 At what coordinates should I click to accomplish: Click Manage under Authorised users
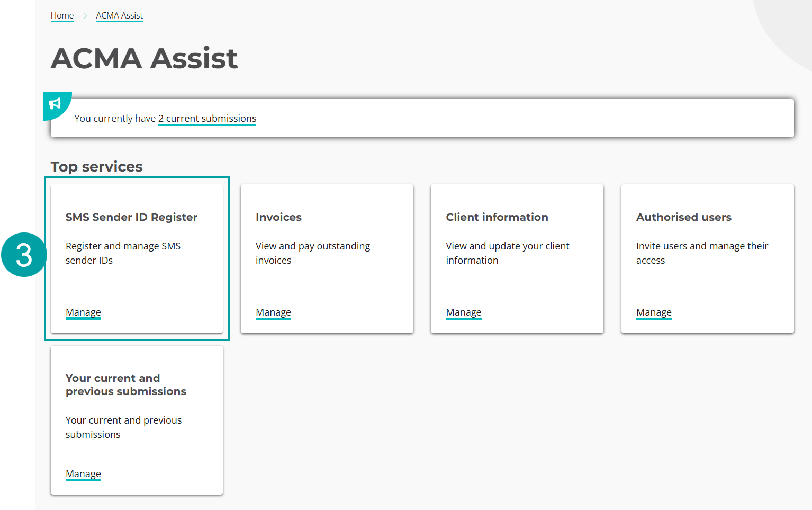[654, 312]
